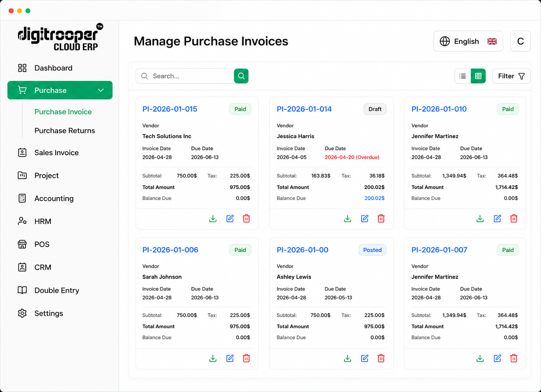This screenshot has width=541, height=392.
Task: Open invoice link PI-2026-01-014
Action: click(304, 109)
